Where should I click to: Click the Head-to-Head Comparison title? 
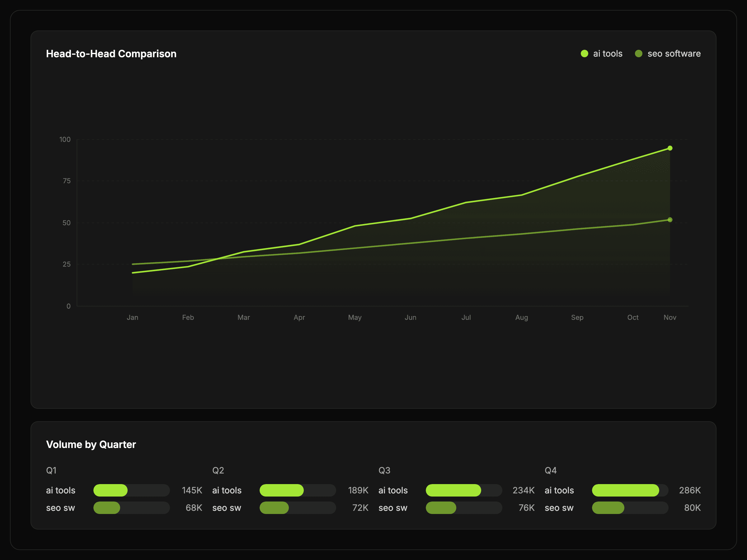tap(111, 54)
